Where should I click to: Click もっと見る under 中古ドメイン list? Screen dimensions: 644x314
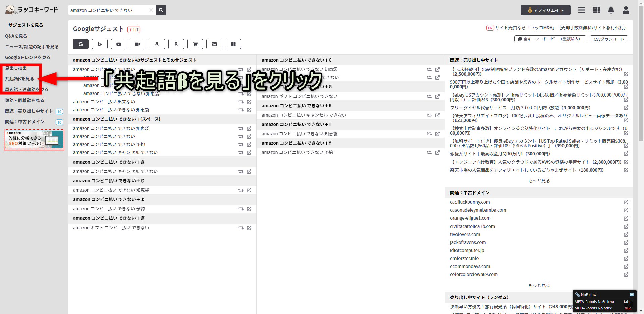point(539,285)
